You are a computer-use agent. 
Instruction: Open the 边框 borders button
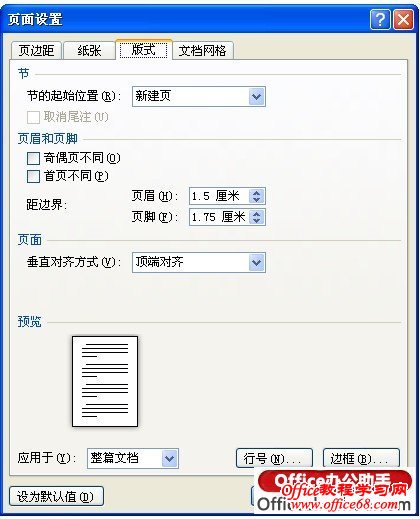click(361, 458)
